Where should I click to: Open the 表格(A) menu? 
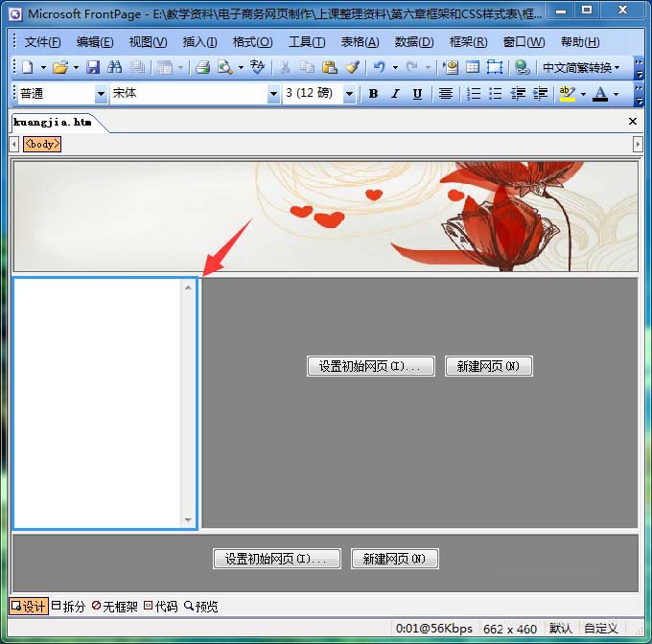pos(360,42)
